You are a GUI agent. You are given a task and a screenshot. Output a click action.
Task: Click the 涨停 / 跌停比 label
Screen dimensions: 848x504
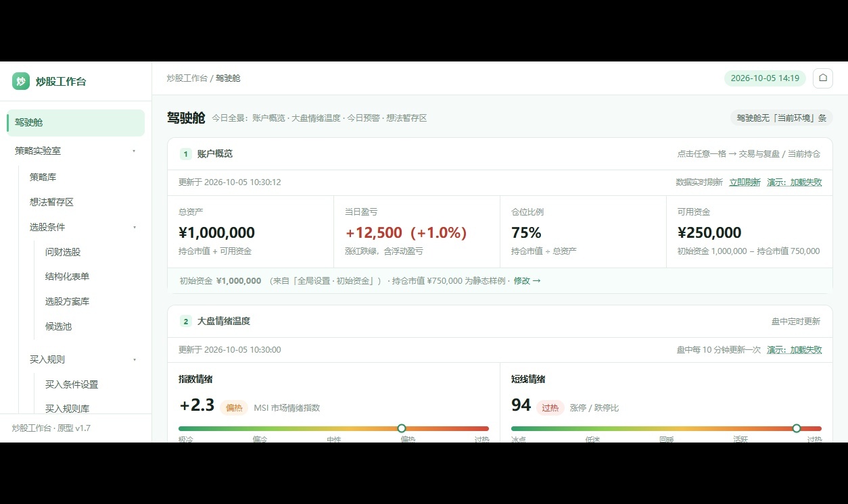coord(594,408)
